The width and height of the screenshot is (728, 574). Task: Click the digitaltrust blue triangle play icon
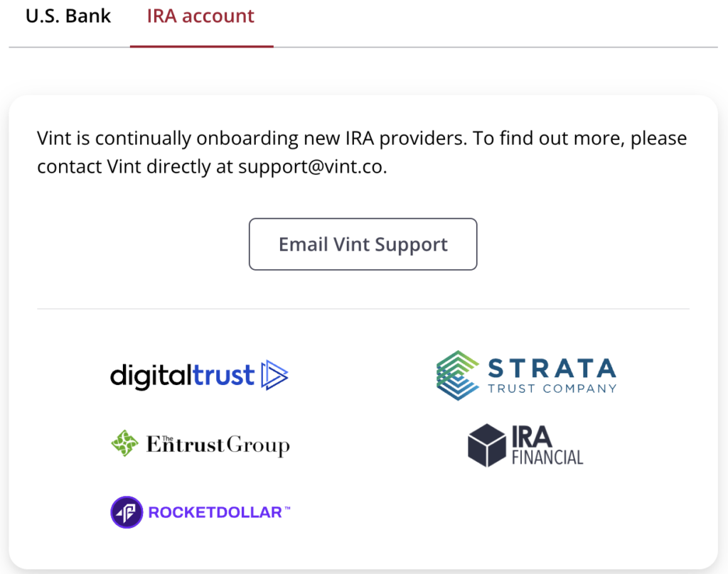[274, 375]
